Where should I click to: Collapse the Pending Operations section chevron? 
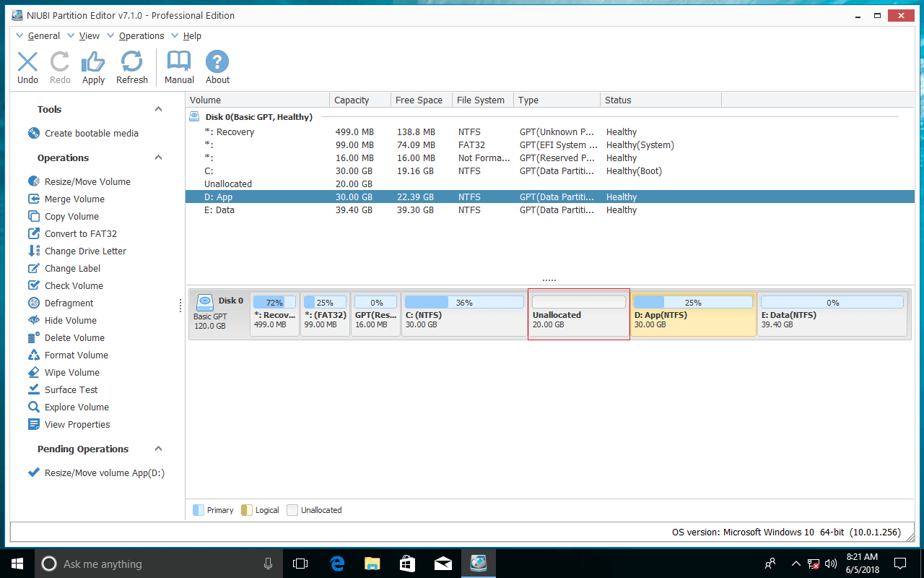[x=159, y=449]
